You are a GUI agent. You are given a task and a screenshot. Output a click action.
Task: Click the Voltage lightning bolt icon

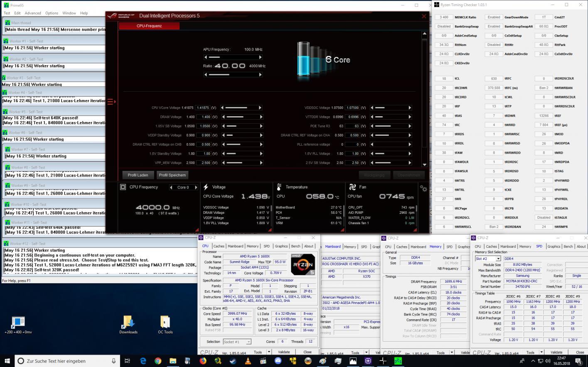(206, 187)
